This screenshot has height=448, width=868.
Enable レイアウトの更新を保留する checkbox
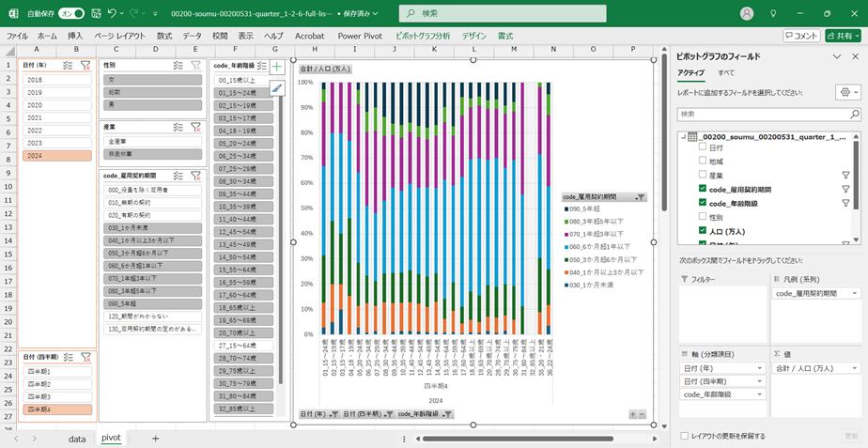point(683,436)
